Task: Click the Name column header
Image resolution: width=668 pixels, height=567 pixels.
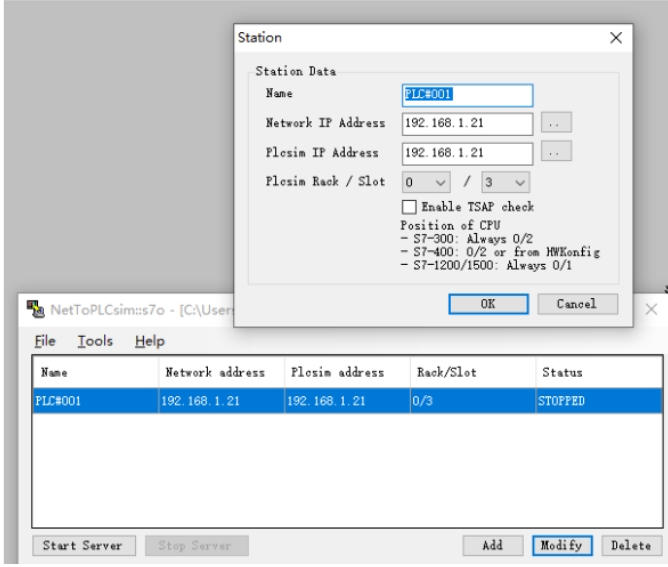Action: 95,372
